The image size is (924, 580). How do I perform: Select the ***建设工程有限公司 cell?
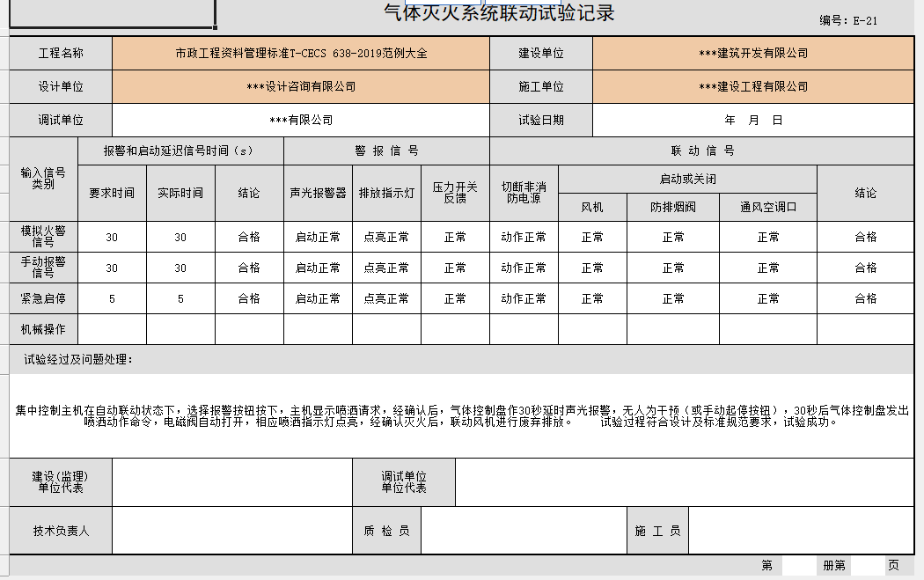(752, 87)
